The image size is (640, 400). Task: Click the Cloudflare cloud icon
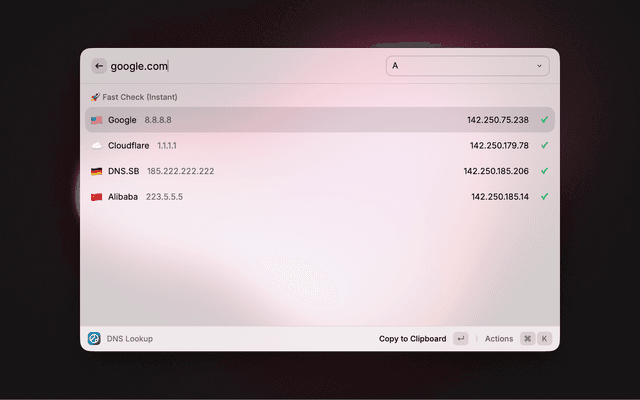click(x=96, y=146)
